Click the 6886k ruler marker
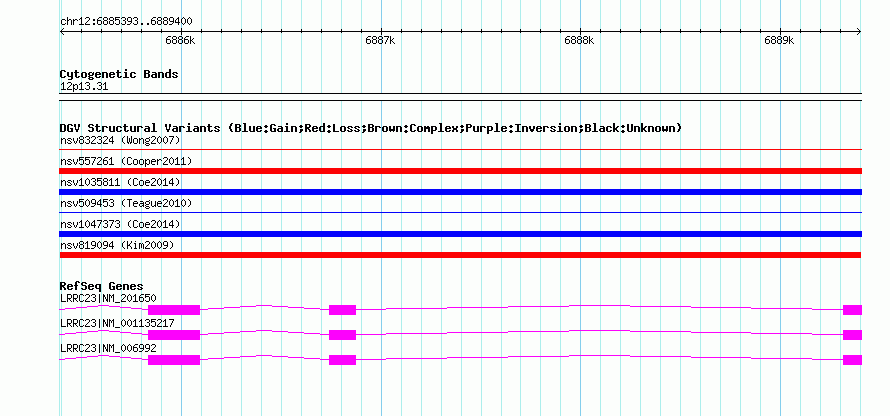This screenshot has height=416, width=890. point(180,40)
